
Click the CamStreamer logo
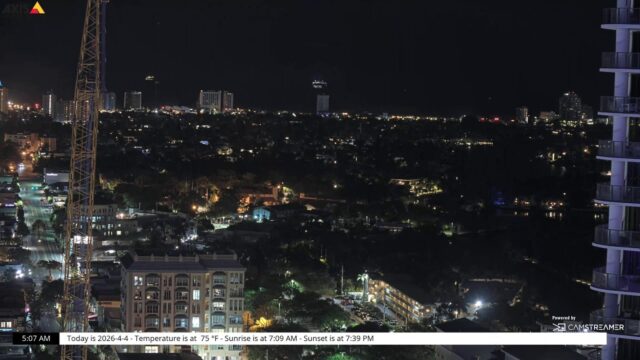coord(588,327)
